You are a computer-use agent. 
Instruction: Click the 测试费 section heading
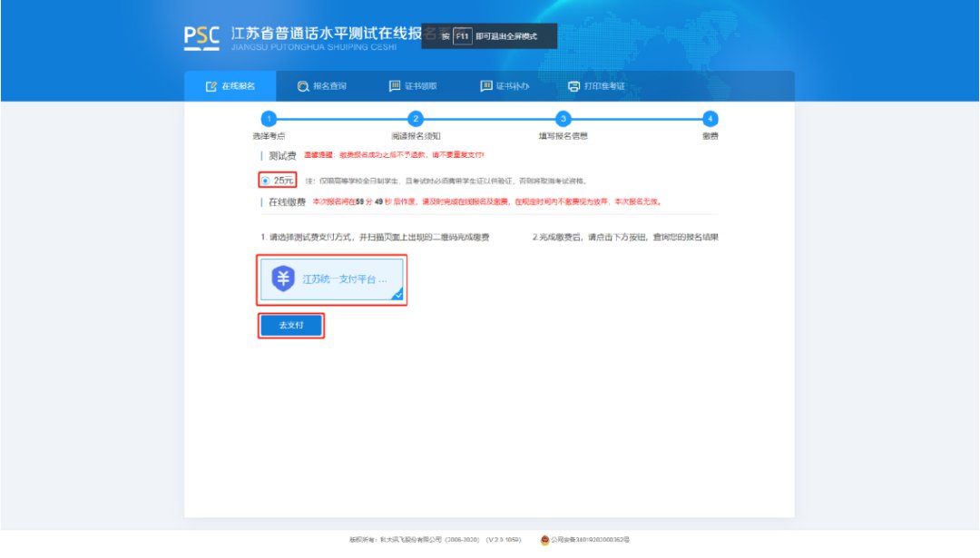click(282, 155)
